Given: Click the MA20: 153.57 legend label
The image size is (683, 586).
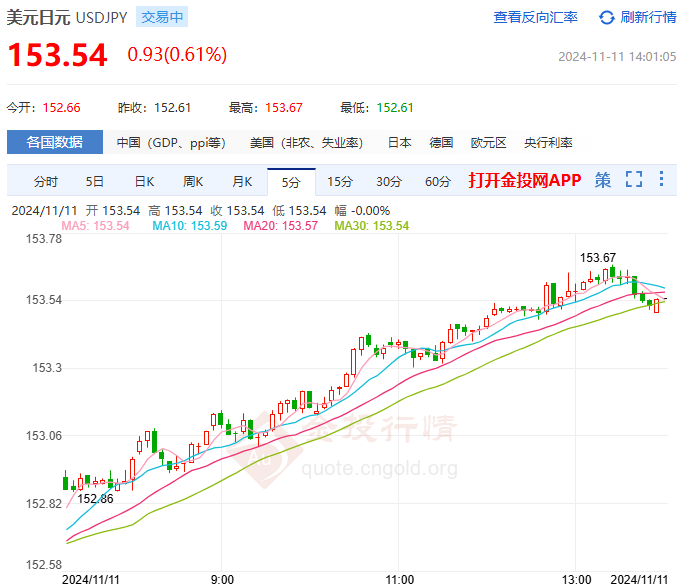Looking at the screenshot, I should coord(281,226).
